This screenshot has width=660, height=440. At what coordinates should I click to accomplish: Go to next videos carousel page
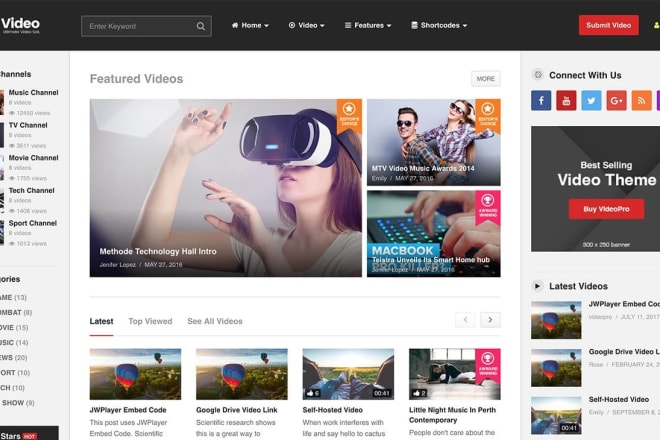[490, 320]
